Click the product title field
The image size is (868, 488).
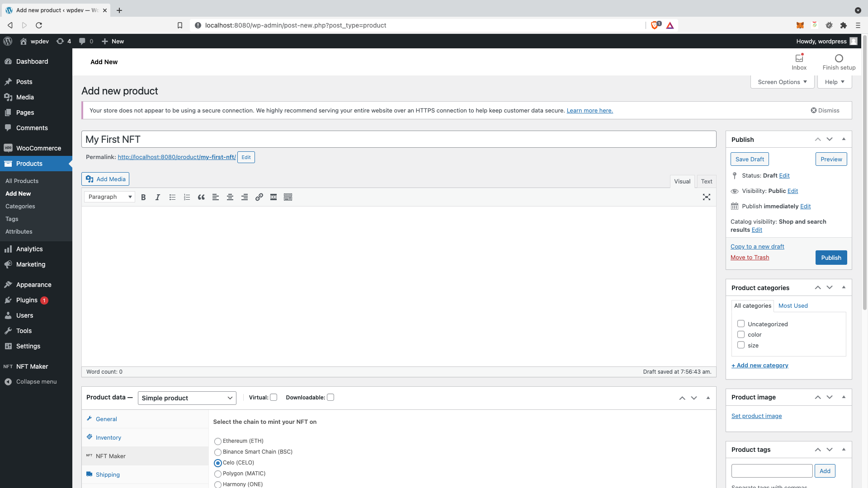pos(399,139)
